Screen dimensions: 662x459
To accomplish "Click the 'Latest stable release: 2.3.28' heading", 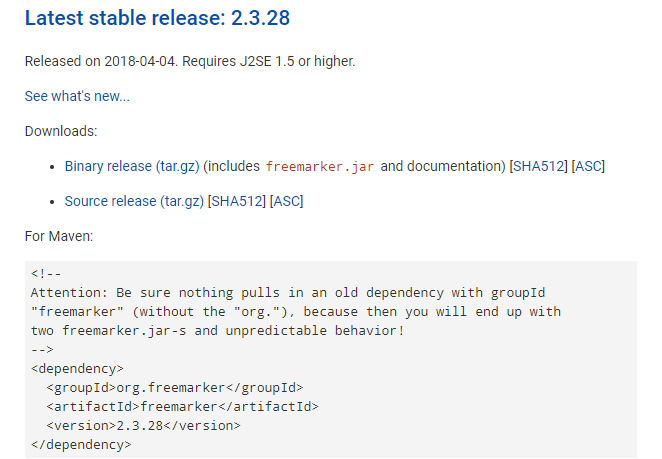I will click(x=157, y=18).
